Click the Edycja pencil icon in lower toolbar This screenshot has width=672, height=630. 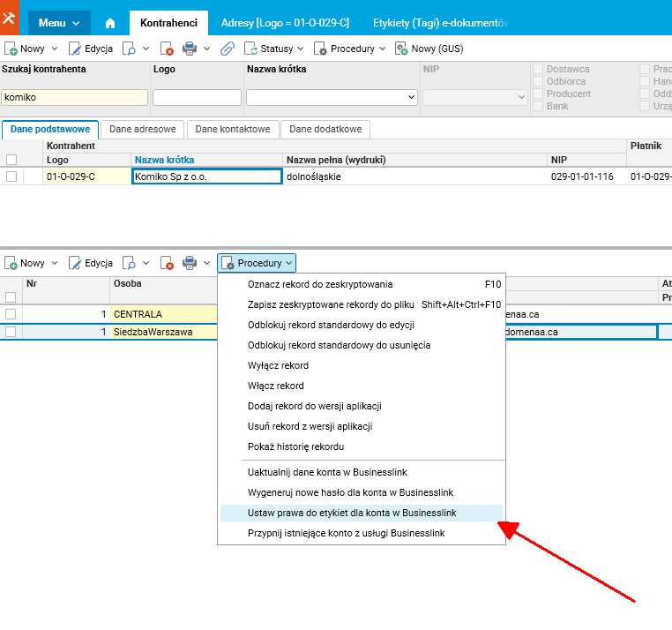[x=75, y=263]
